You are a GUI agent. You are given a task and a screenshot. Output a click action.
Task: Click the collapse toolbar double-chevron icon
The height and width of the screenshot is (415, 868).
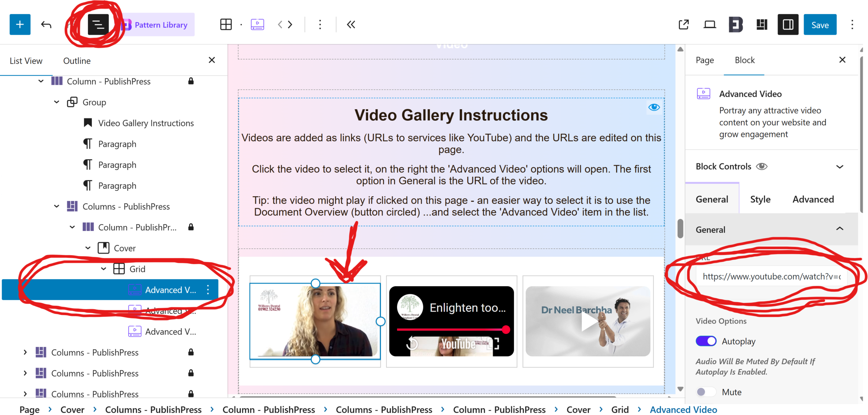pyautogui.click(x=350, y=25)
